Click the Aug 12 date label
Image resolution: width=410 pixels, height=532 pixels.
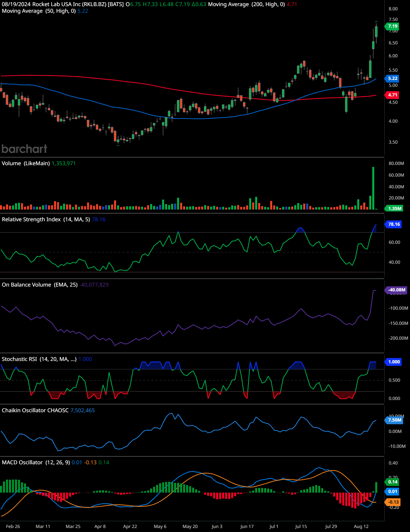tap(361, 526)
